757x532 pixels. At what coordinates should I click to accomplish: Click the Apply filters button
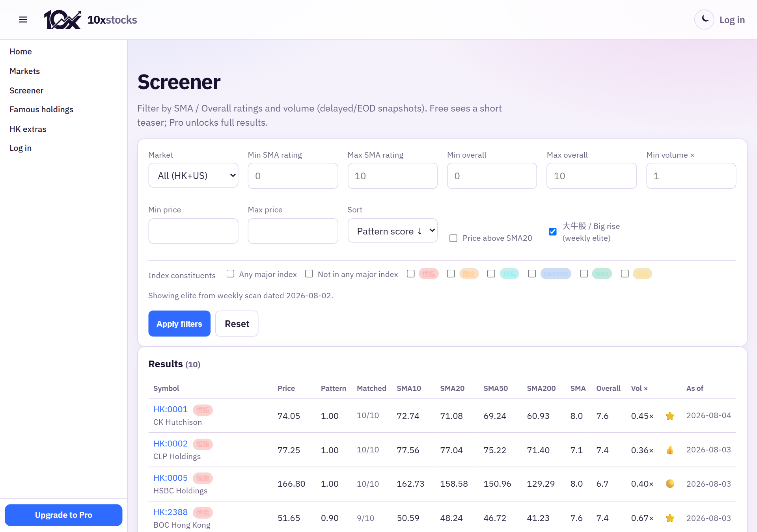(x=179, y=324)
